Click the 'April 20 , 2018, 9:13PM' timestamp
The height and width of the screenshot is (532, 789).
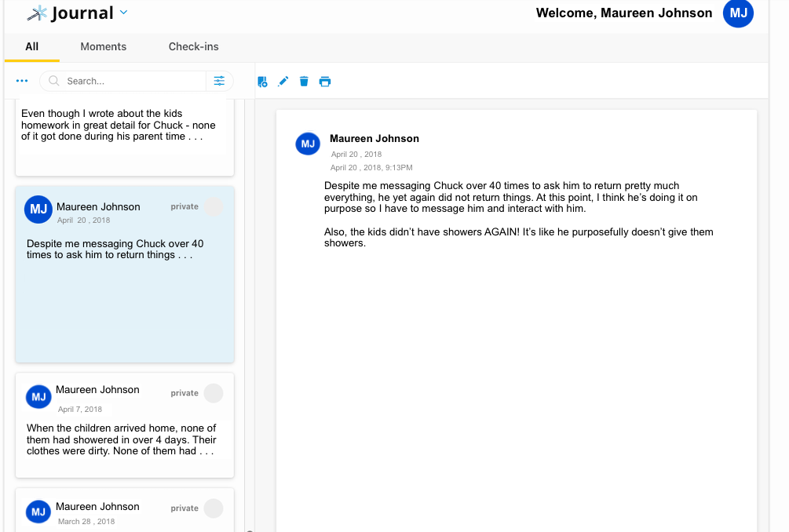tap(371, 167)
